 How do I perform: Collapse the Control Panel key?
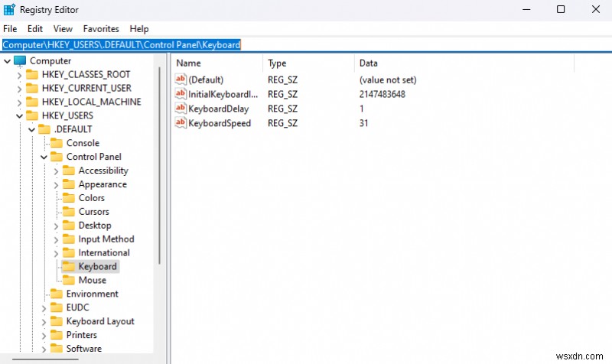pyautogui.click(x=44, y=158)
